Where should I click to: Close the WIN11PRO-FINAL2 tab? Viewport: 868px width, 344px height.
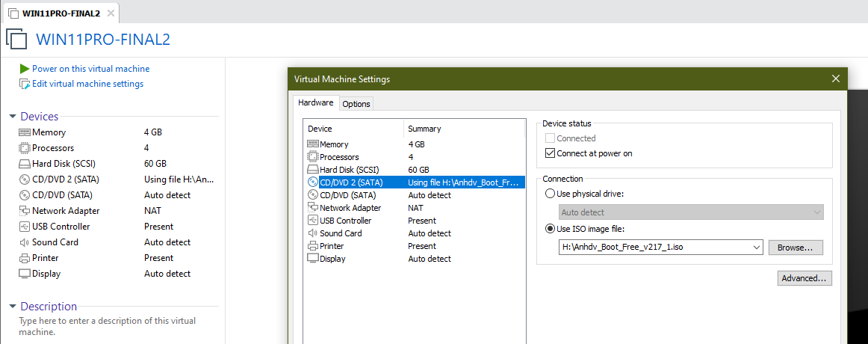(111, 13)
